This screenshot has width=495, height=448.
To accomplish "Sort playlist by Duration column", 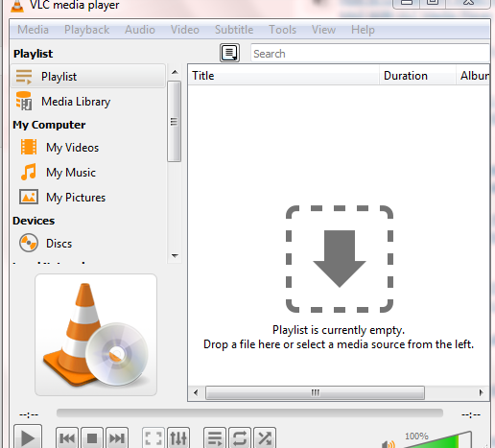I will click(417, 76).
